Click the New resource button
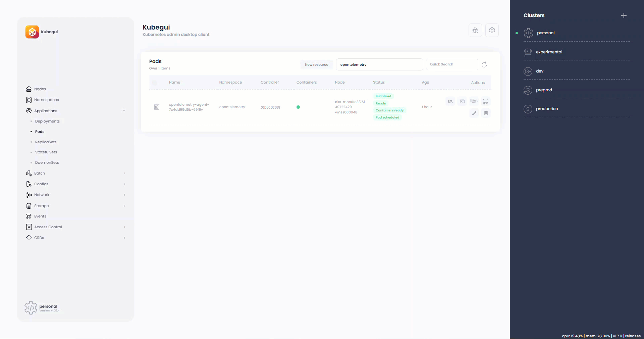 [x=316, y=65]
